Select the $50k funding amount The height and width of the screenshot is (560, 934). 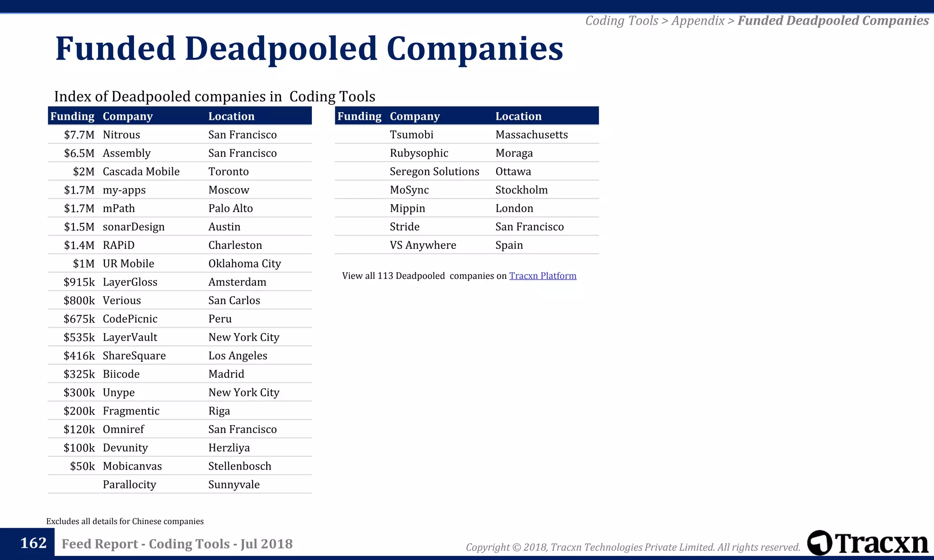pyautogui.click(x=83, y=466)
